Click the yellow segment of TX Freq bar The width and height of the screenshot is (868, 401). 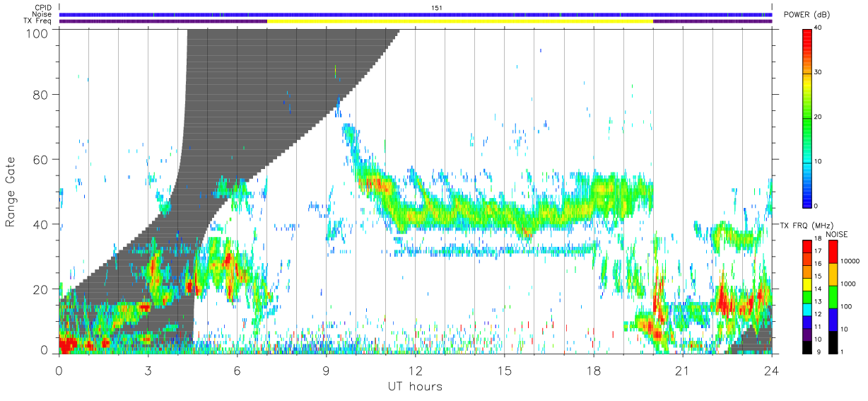click(x=460, y=21)
